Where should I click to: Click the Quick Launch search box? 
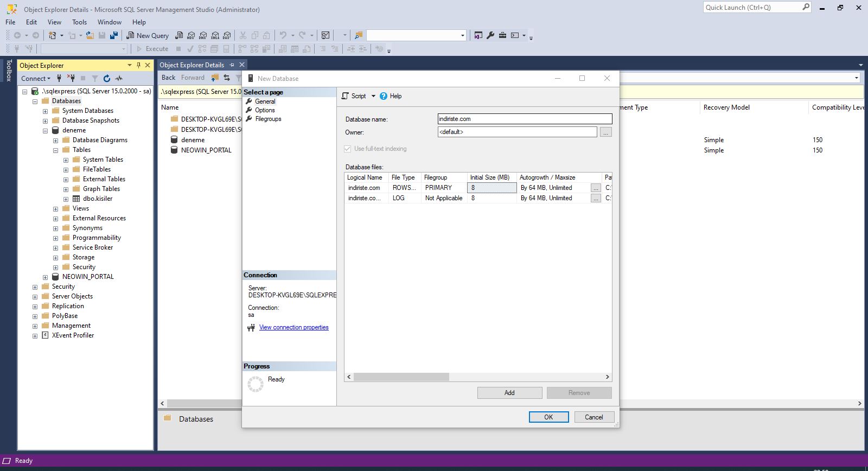click(x=757, y=7)
